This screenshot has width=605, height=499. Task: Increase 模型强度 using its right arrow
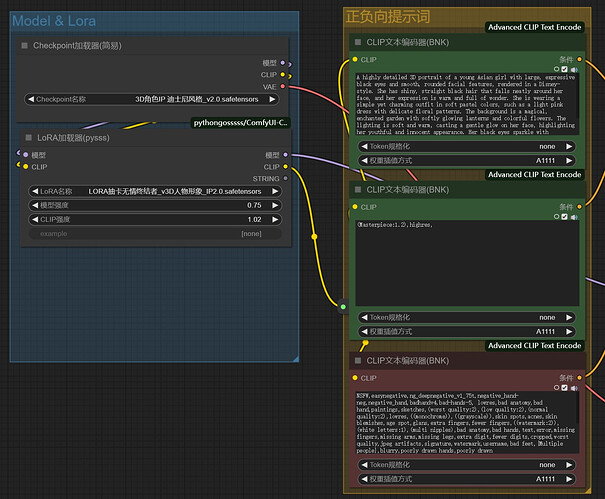tap(277, 205)
